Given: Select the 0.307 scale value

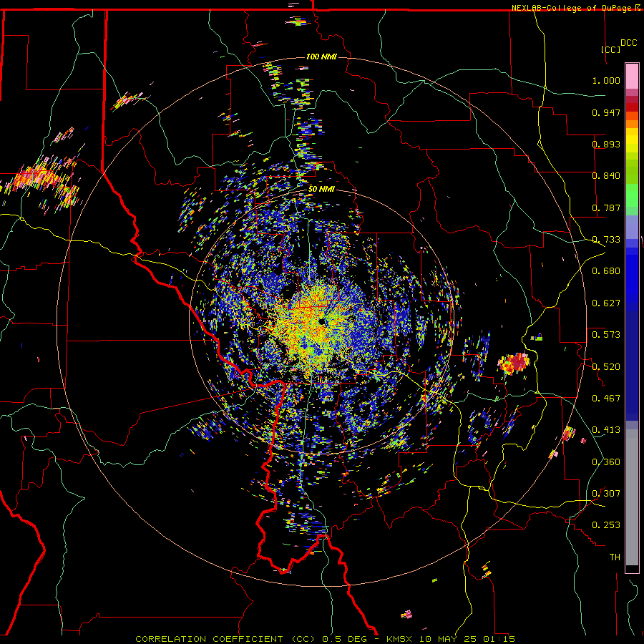Looking at the screenshot, I should coord(606,494).
